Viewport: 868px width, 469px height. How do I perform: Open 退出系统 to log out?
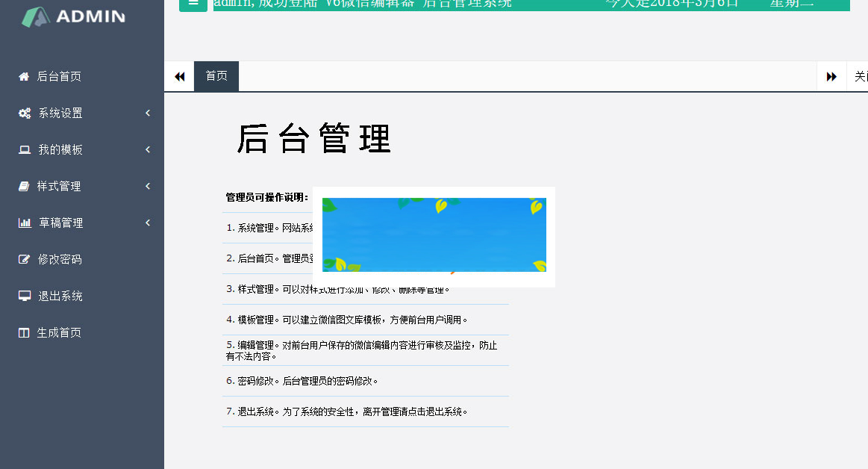61,295
